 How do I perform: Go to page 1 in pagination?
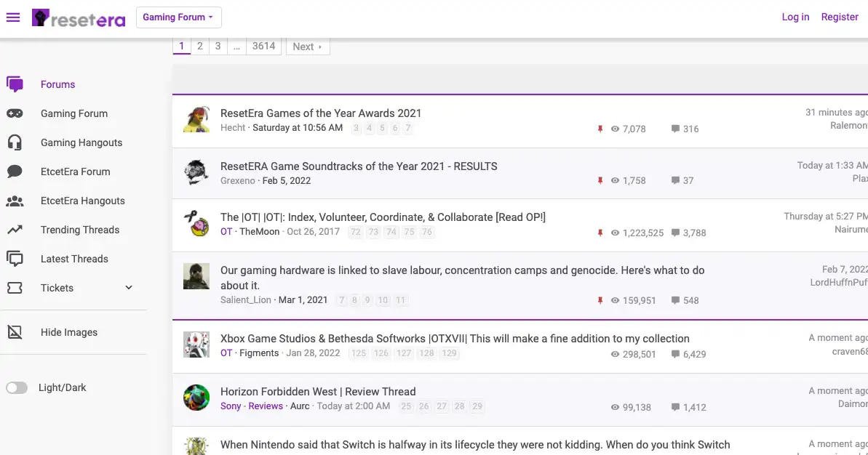[x=182, y=47]
